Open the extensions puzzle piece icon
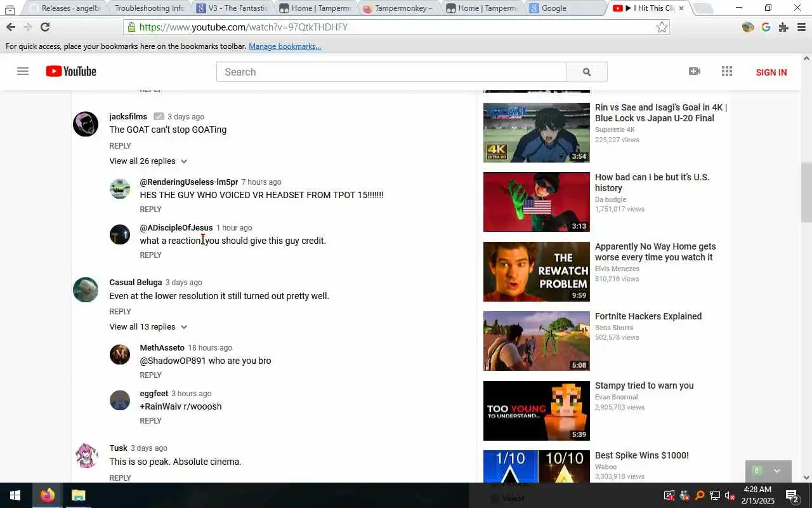Screen dimensions: 812x508 tap(783, 27)
